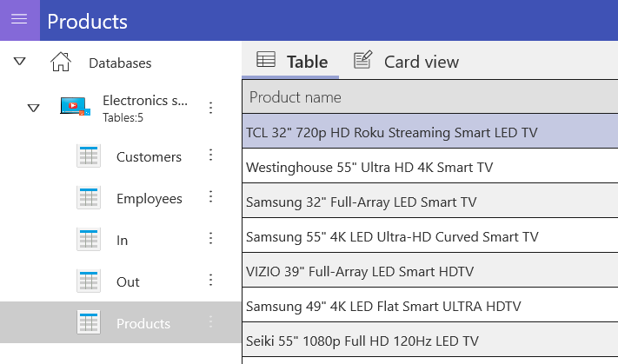This screenshot has height=364, width=618.
Task: Collapse the Electronics store database node
Action: click(34, 108)
